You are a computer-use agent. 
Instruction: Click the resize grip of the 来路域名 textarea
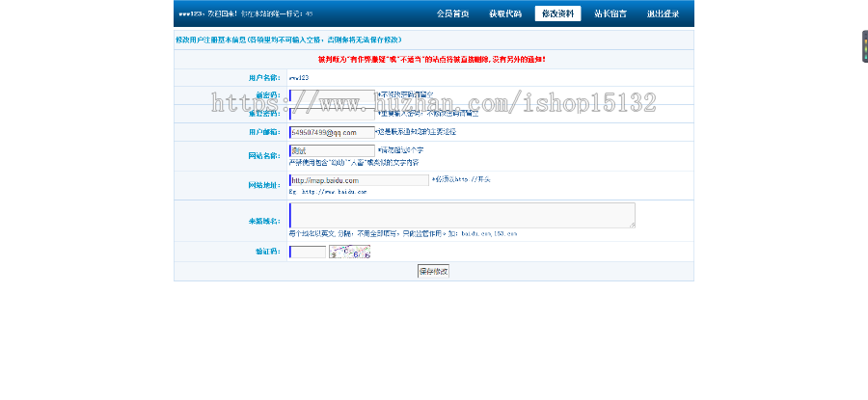(632, 226)
